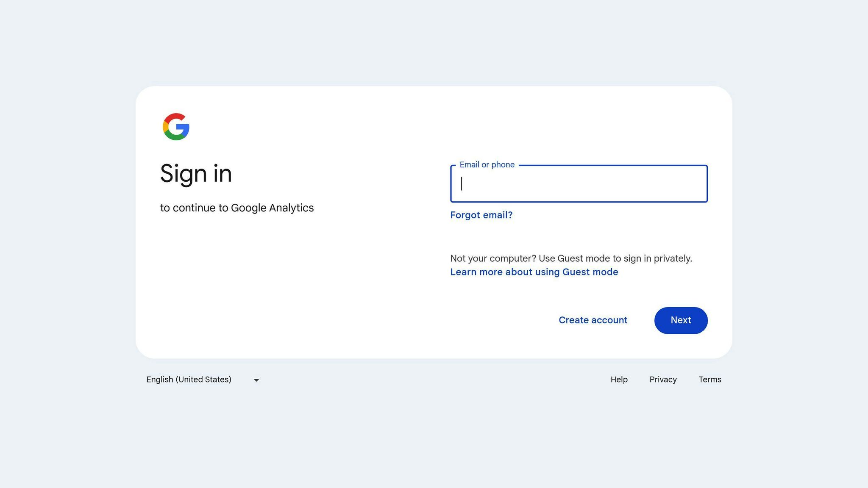868x488 pixels.
Task: Select the Email or phone input field
Action: tap(579, 184)
